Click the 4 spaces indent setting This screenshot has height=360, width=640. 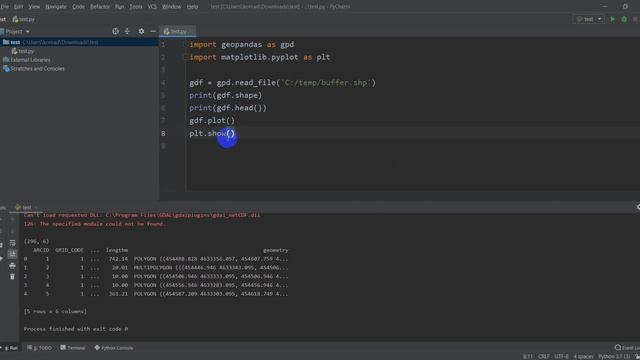[x=583, y=356]
